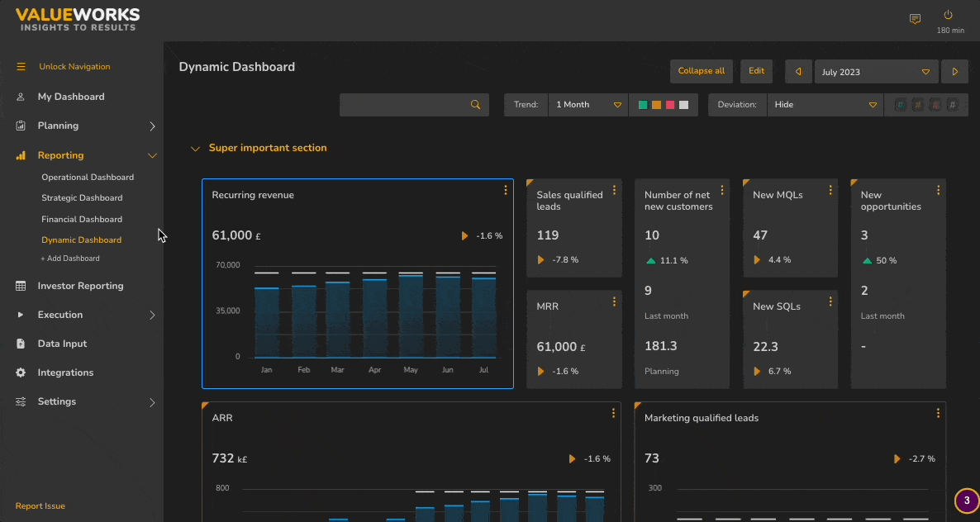
Task: Click the July bar in Recurring revenue chart
Action: pyautogui.click(x=483, y=318)
